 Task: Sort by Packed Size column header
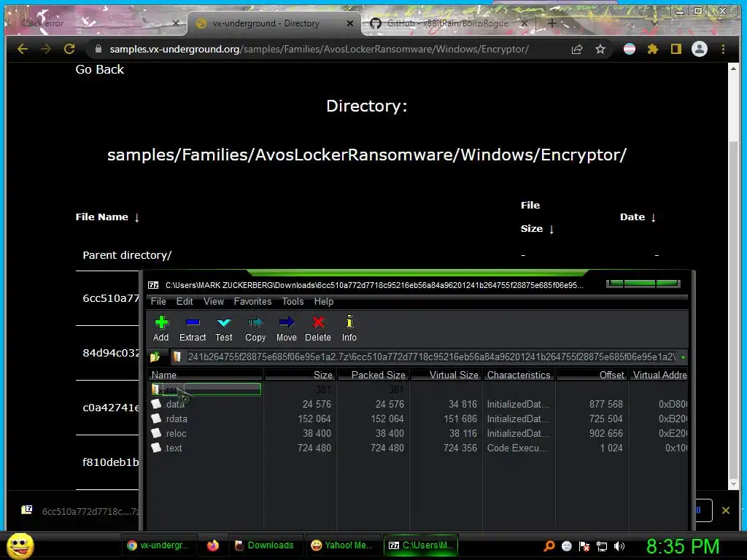click(x=373, y=376)
